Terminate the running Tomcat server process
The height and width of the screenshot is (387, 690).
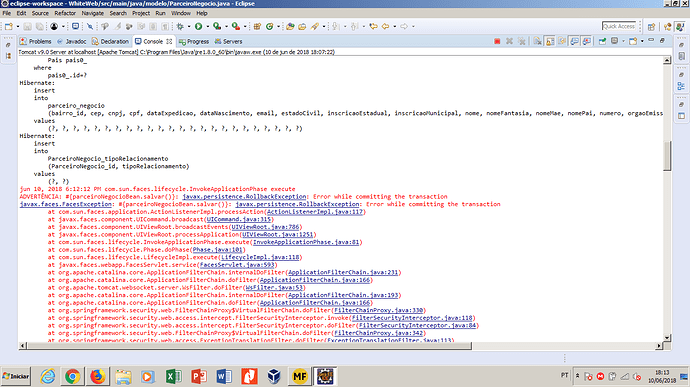click(497, 41)
